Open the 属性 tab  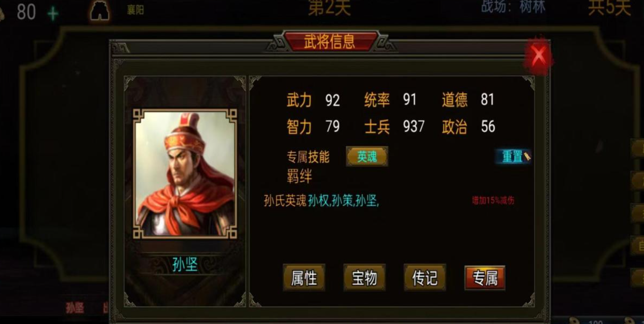(304, 278)
